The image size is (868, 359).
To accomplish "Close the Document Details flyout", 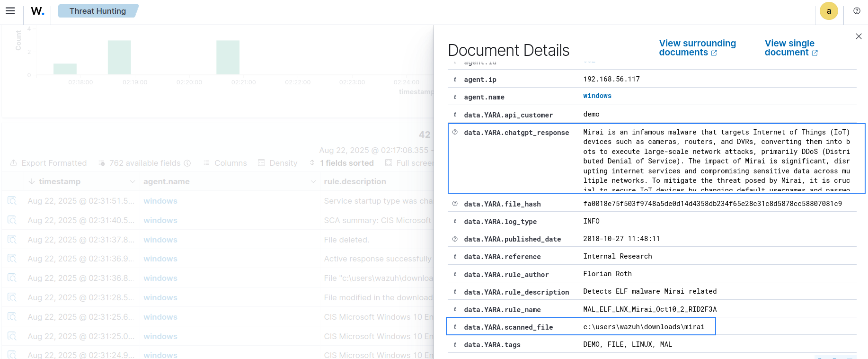I will pyautogui.click(x=859, y=36).
